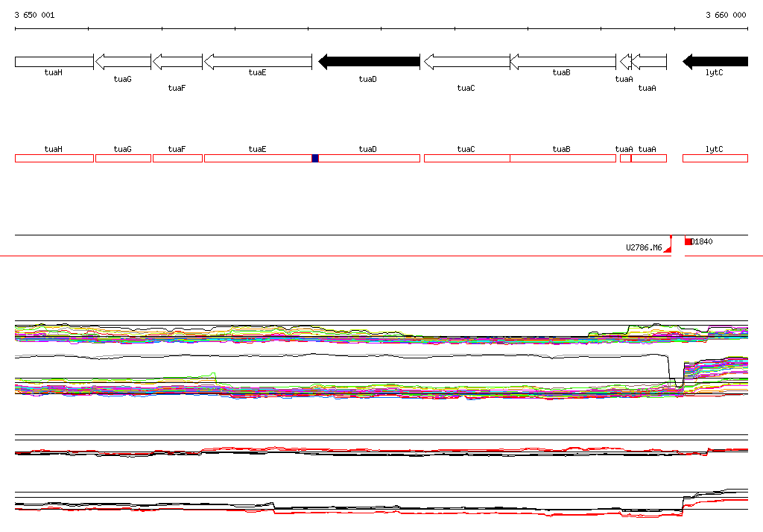This screenshot has width=763, height=532.
Task: Click the D1840 text label
Action: [x=703, y=241]
